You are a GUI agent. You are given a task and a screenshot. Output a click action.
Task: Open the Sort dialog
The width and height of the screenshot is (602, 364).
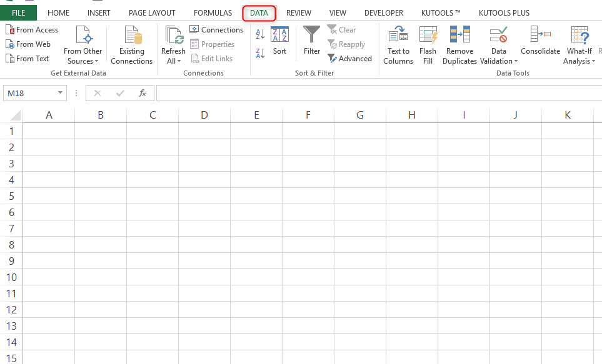pyautogui.click(x=279, y=41)
